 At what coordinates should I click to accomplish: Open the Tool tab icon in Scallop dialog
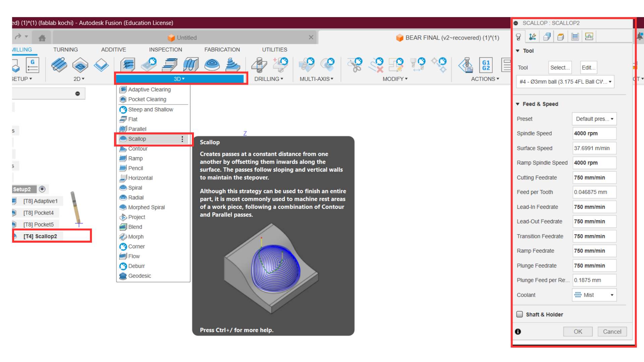(x=519, y=37)
